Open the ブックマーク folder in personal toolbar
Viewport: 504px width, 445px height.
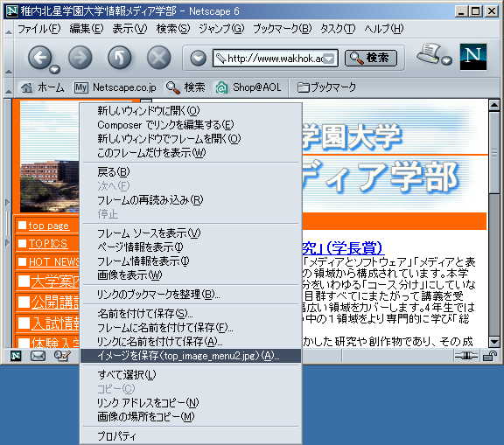326,87
